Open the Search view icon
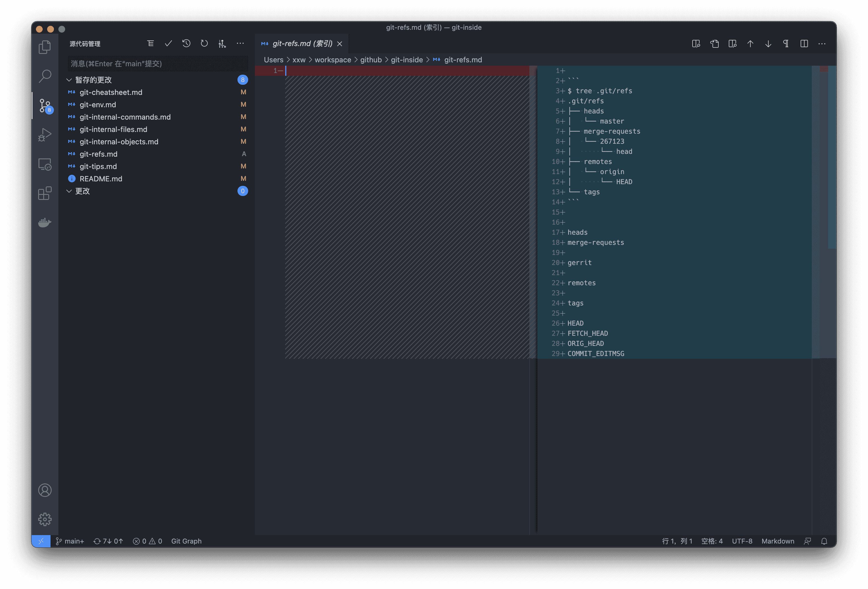Image resolution: width=868 pixels, height=589 pixels. tap(45, 76)
